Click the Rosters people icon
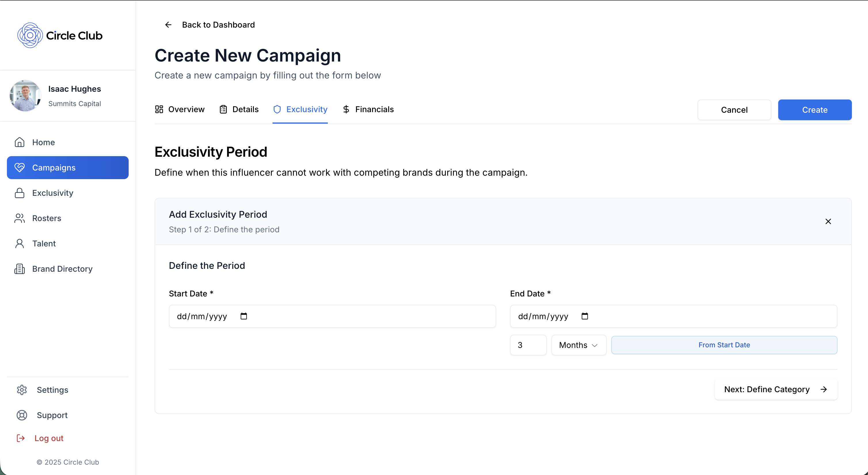The image size is (868, 475). (20, 218)
